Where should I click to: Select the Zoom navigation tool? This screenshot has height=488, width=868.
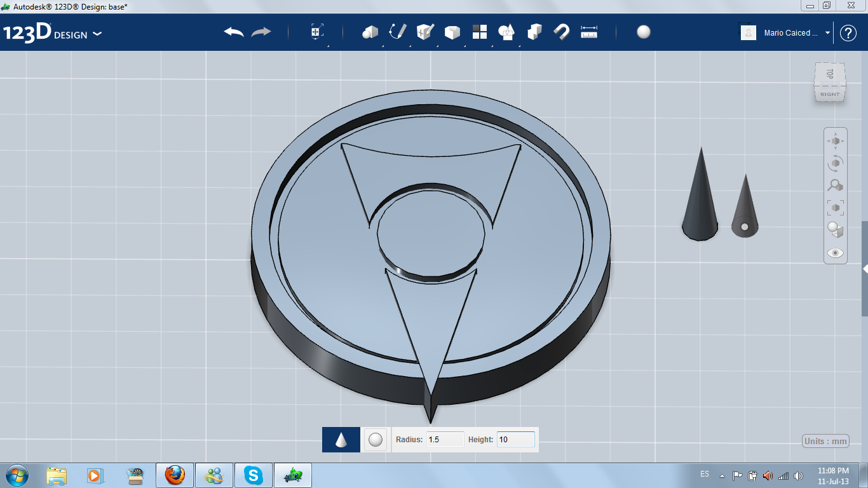[x=836, y=185]
